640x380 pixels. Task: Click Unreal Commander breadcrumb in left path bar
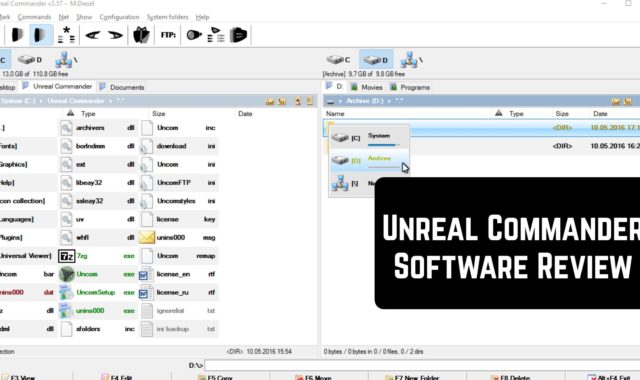(76, 101)
